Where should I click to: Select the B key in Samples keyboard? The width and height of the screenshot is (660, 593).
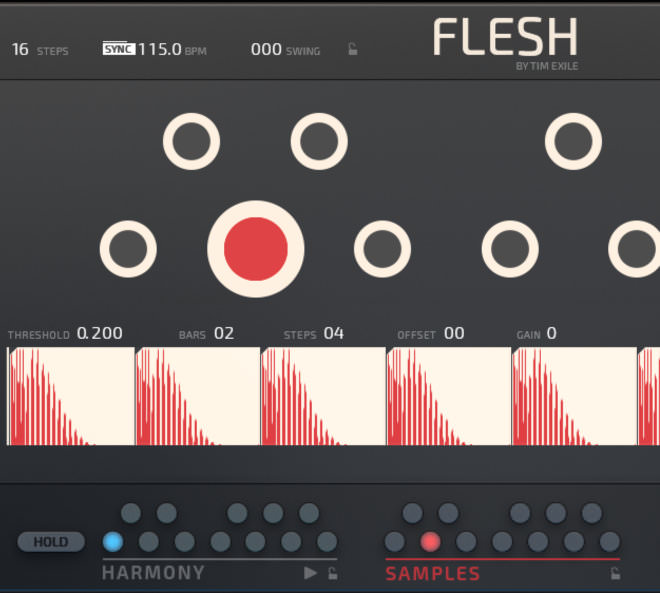609,542
